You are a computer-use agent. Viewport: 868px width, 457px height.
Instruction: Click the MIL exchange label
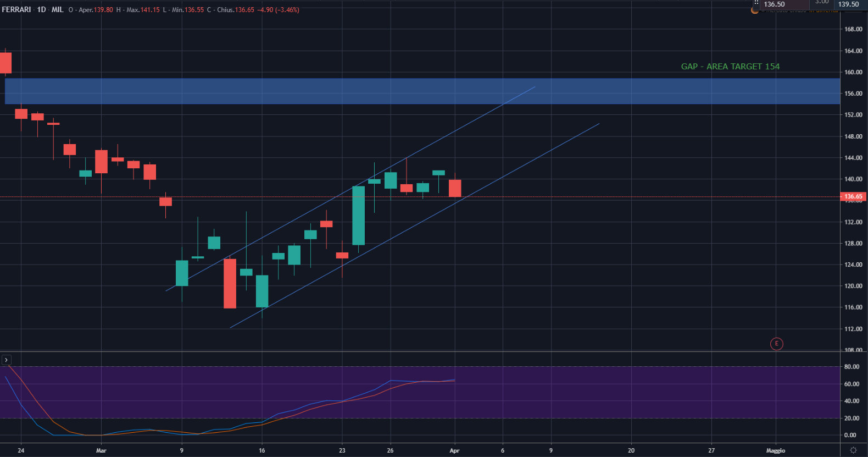pos(58,10)
